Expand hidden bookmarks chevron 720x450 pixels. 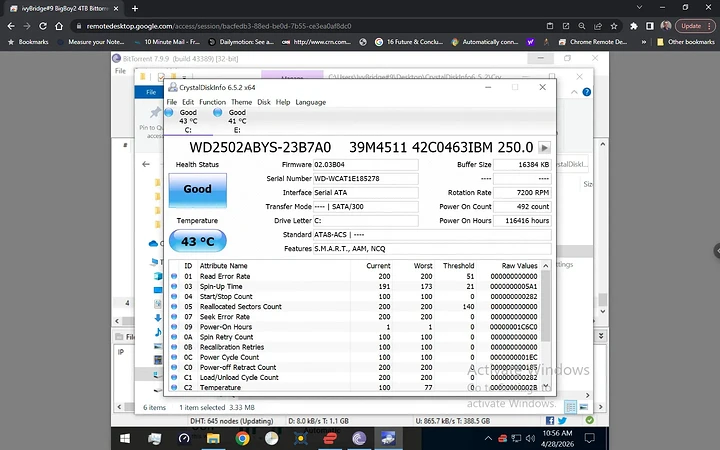644,42
